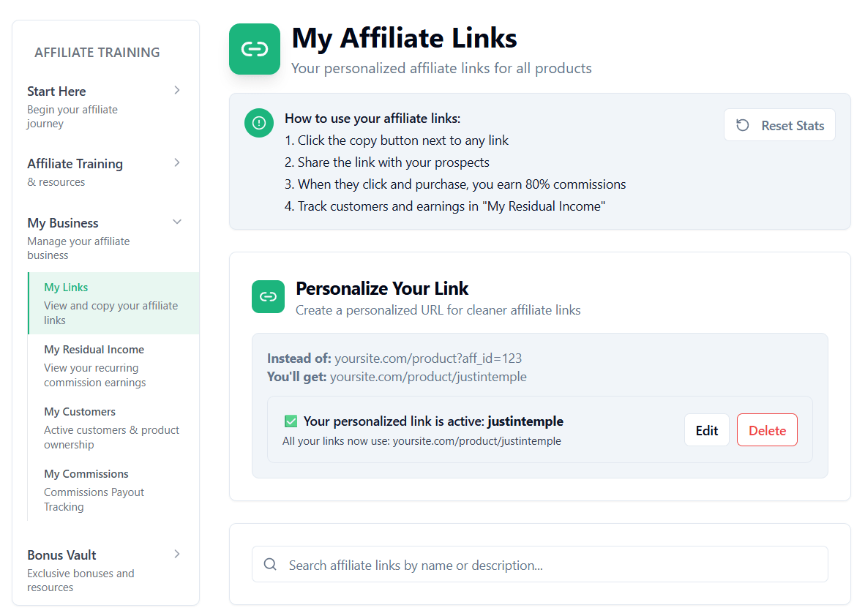This screenshot has width=865, height=616.
Task: Click the link icon beside Personalize Your Link
Action: 268,296
